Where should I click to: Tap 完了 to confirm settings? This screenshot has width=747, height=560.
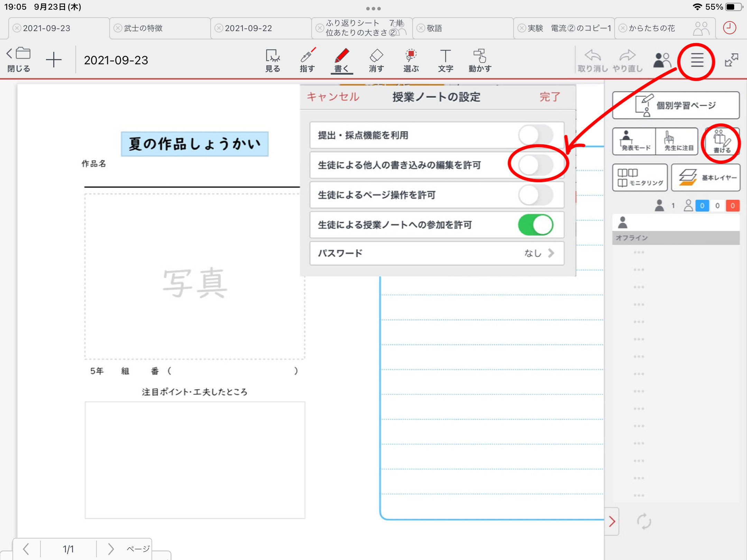point(550,97)
